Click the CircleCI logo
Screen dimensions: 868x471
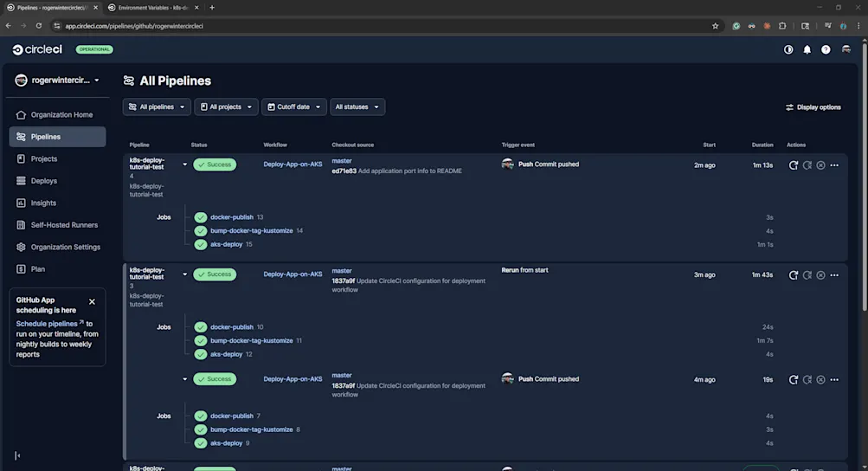coord(37,49)
